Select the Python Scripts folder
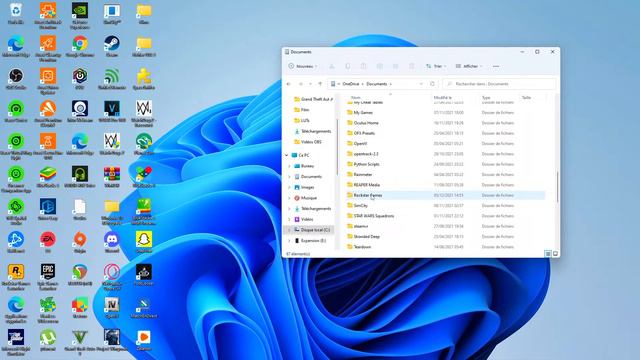This screenshot has height=360, width=640. coord(363,164)
